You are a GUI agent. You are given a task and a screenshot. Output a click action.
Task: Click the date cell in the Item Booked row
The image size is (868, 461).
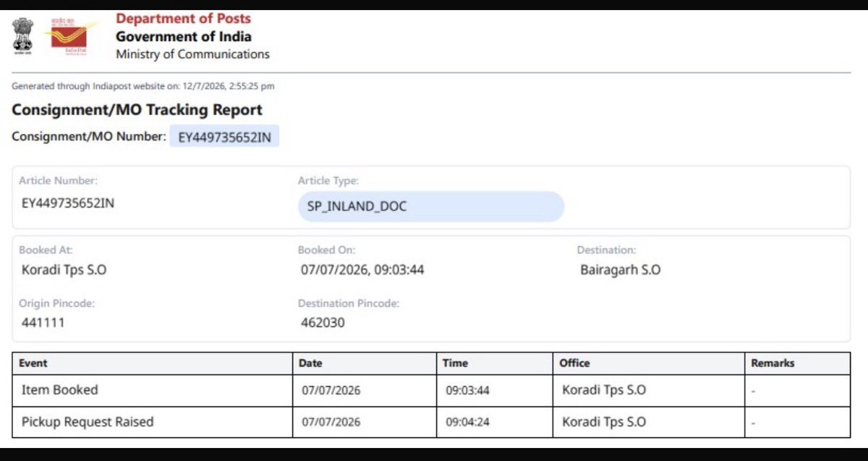pyautogui.click(x=365, y=390)
